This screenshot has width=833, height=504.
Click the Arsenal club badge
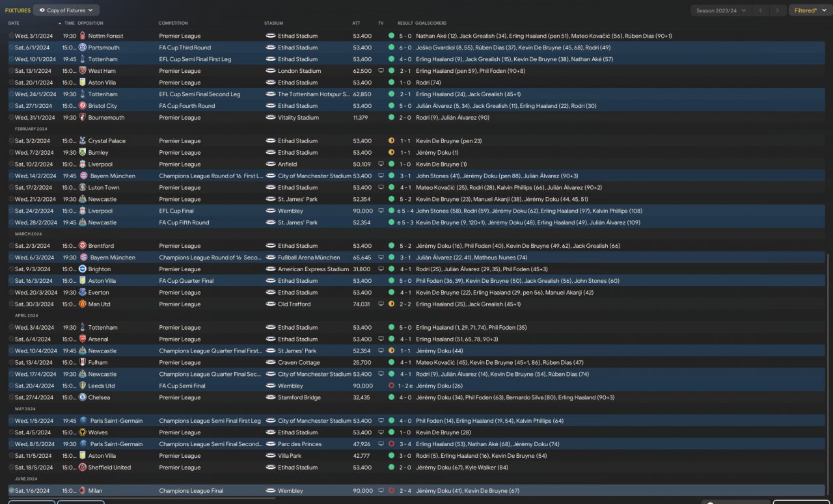coord(83,339)
